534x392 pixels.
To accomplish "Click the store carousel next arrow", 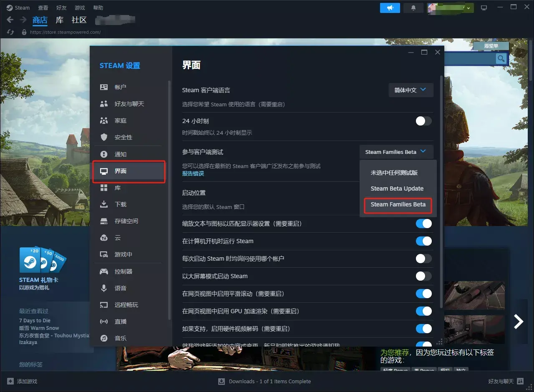I will [x=519, y=321].
